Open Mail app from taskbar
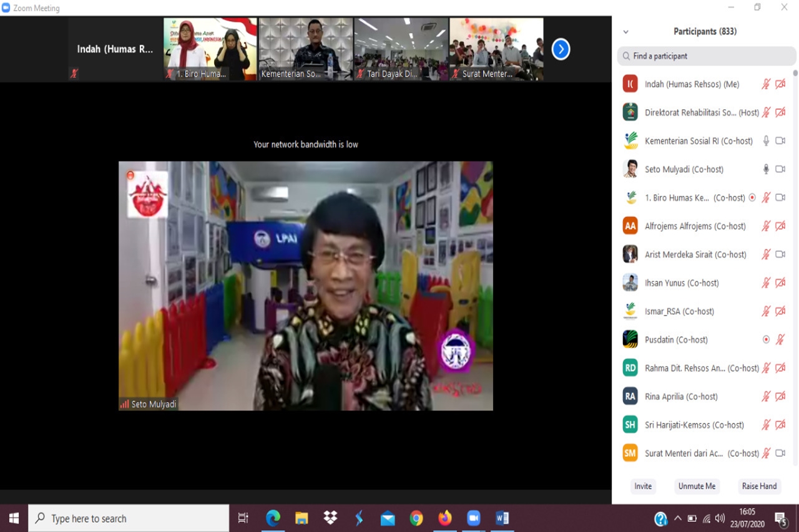 tap(388, 518)
